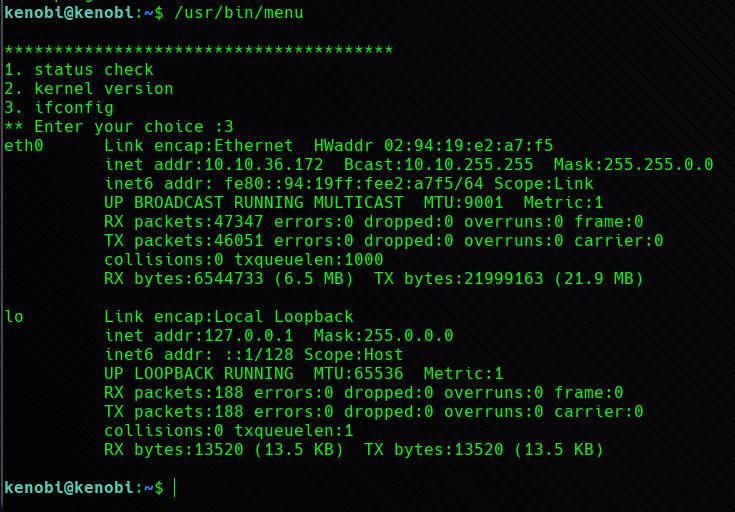
Task: Click the MTU:65536 value
Action: tap(358, 374)
